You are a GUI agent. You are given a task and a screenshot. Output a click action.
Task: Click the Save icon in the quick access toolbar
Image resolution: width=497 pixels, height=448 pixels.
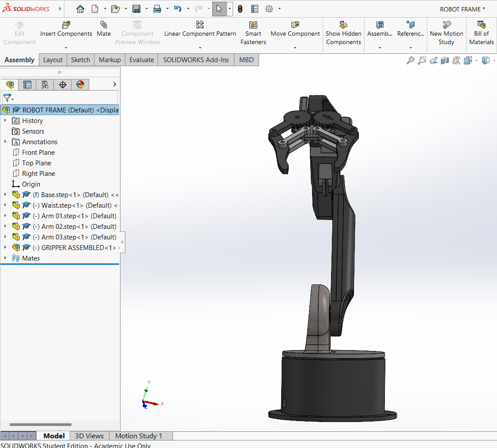136,9
